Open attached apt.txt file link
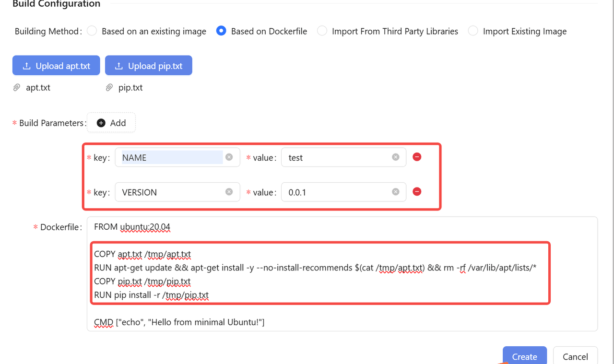The height and width of the screenshot is (364, 614). point(38,88)
